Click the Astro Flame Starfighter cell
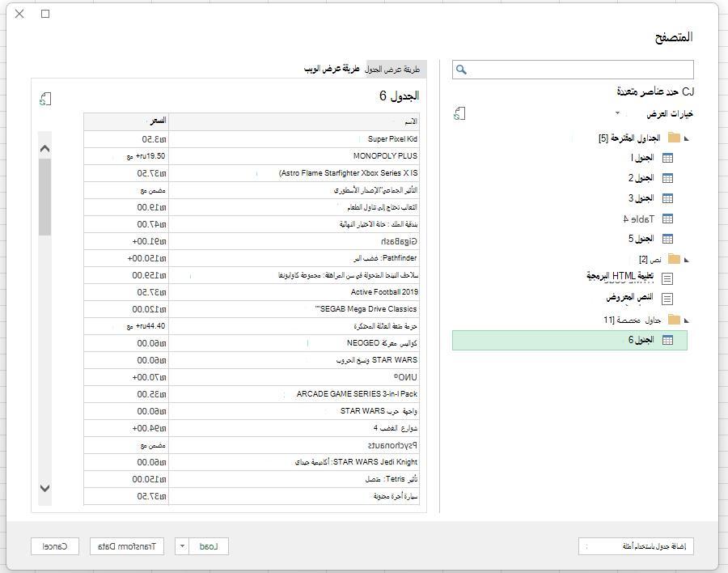The height and width of the screenshot is (573, 728). [294, 173]
